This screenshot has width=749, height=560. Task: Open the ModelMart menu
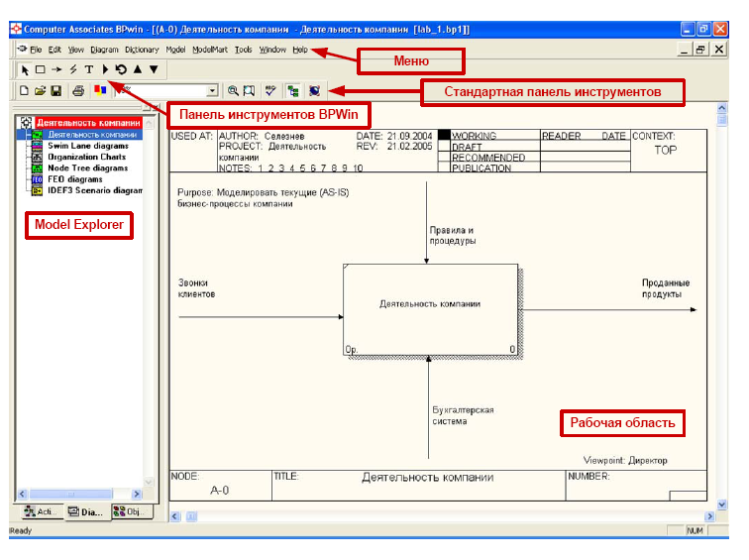210,50
